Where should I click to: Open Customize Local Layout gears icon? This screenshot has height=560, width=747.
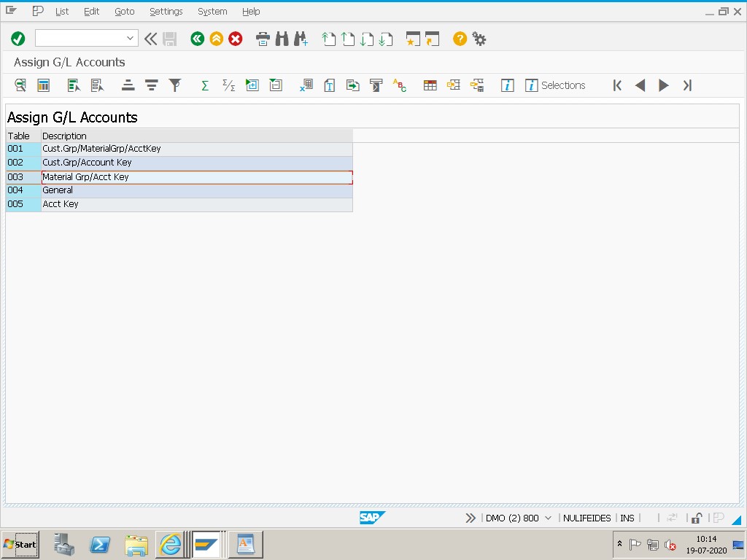pos(479,39)
